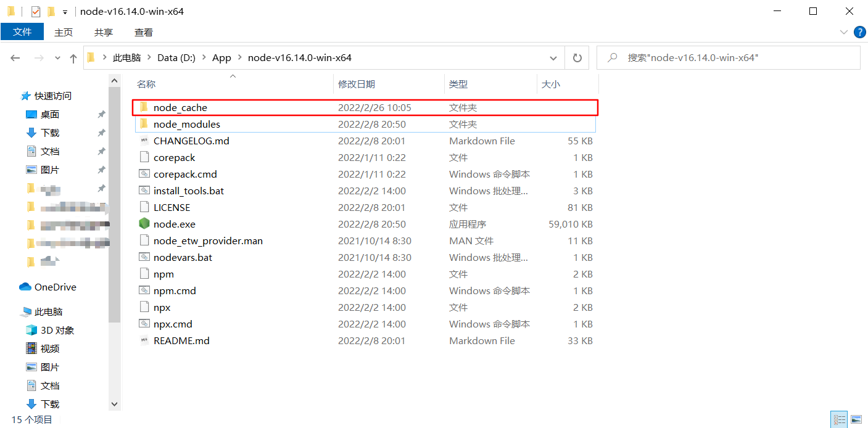868x428 pixels.
Task: Click new folder icon in title bar
Action: click(x=51, y=11)
